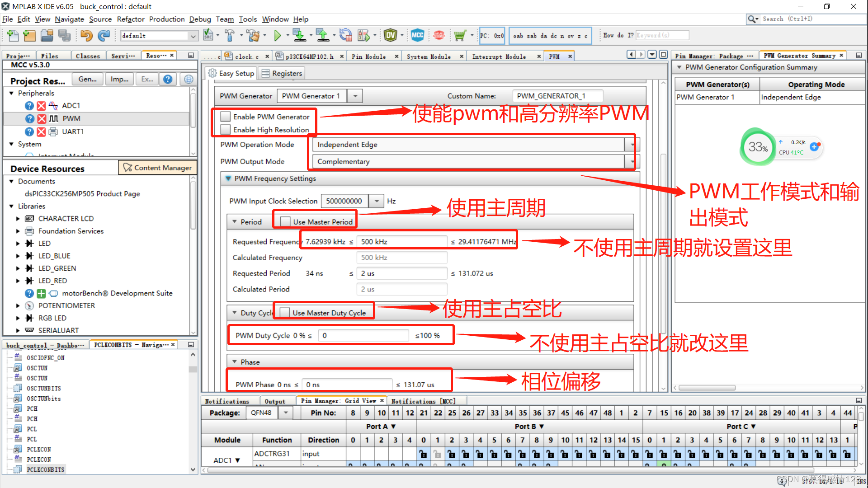
Task: Click the shopping cart toolbar icon
Action: 460,35
